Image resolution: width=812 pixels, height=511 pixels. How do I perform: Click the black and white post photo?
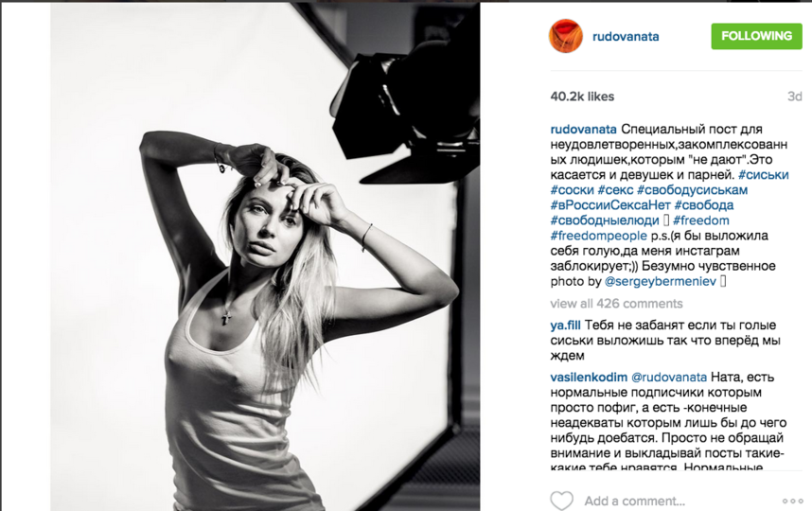coord(265,256)
